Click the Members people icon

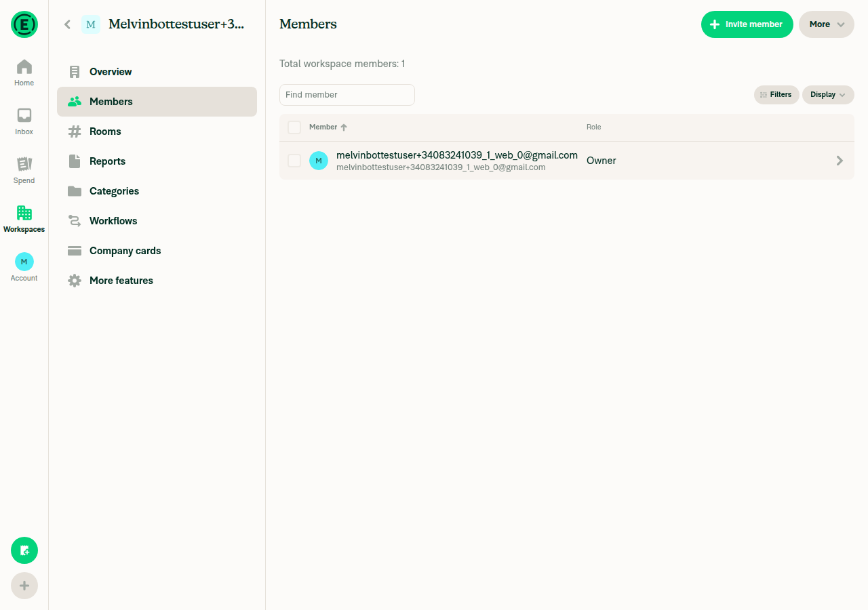point(75,102)
